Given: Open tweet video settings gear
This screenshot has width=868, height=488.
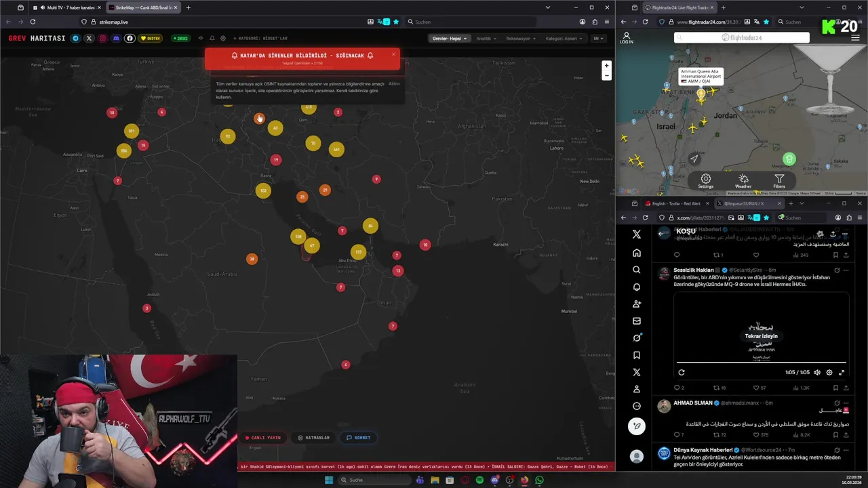Looking at the screenshot, I should coord(829,372).
